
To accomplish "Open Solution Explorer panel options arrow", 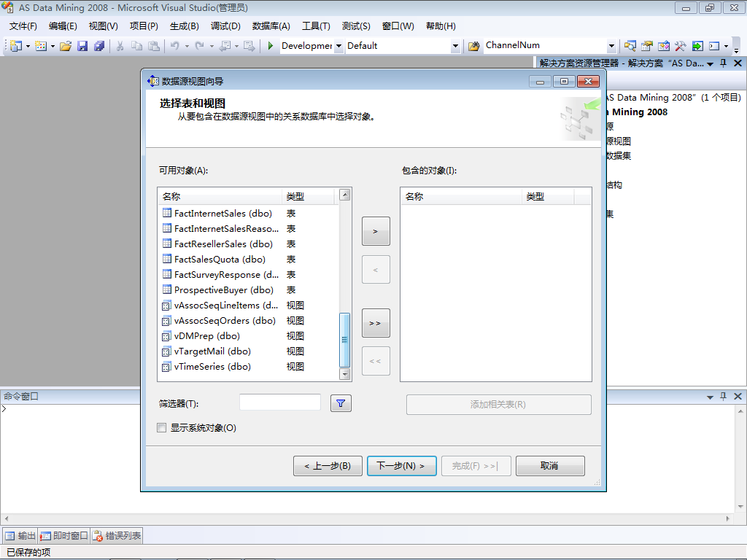I will pyautogui.click(x=710, y=64).
